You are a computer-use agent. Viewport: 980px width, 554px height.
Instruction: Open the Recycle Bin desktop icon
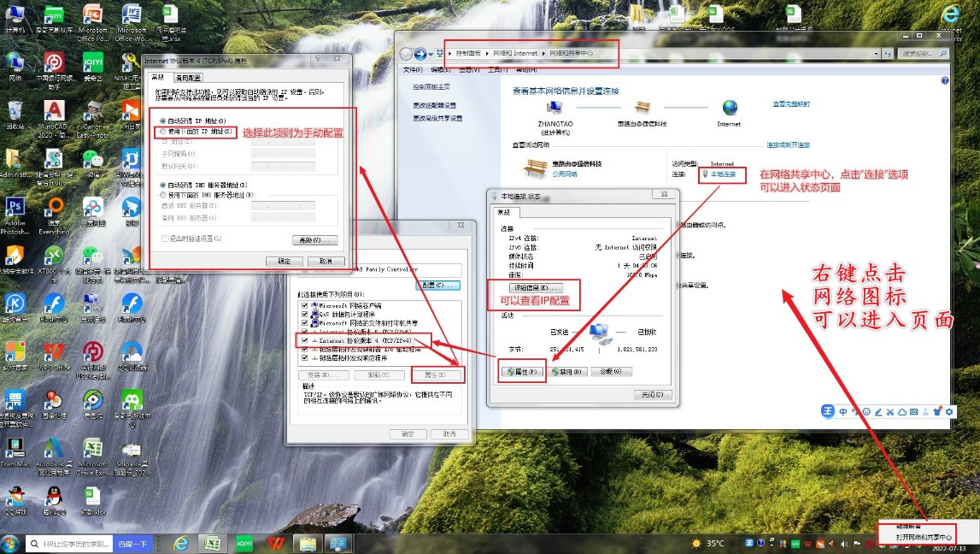15,112
